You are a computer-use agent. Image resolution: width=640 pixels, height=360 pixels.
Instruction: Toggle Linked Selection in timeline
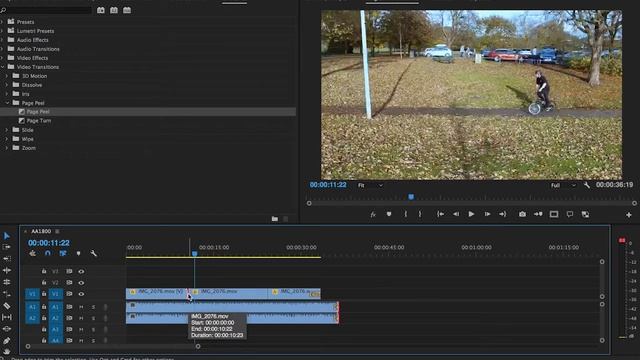[x=63, y=253]
